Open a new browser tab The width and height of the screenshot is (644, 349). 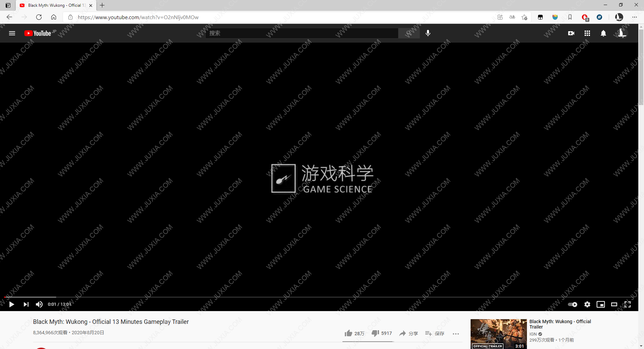[x=102, y=5]
